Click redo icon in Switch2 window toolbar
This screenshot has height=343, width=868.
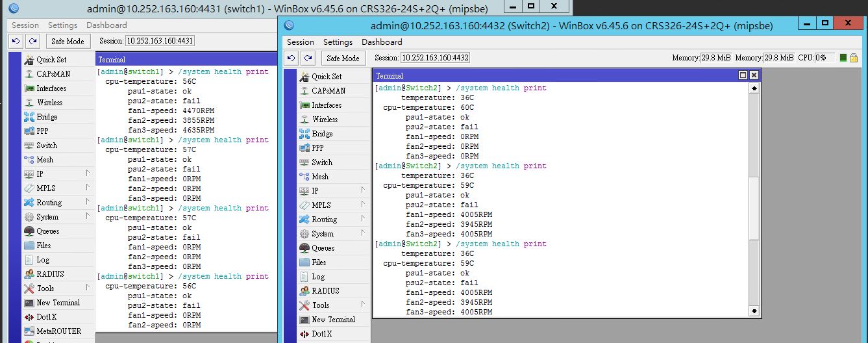point(308,58)
